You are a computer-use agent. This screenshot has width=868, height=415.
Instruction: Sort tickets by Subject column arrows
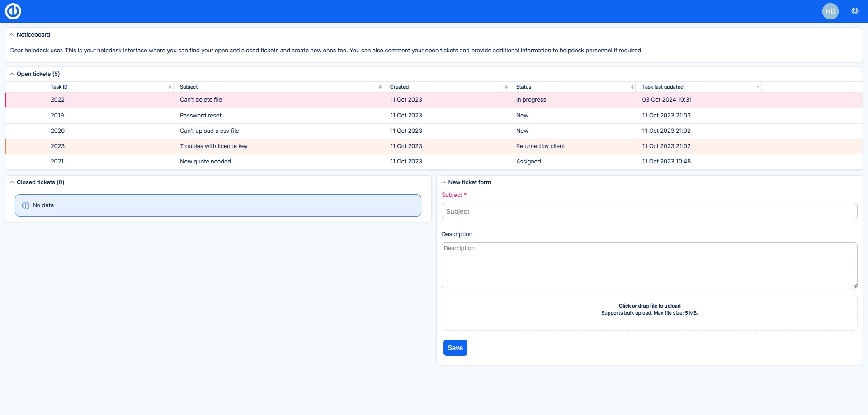tap(380, 87)
